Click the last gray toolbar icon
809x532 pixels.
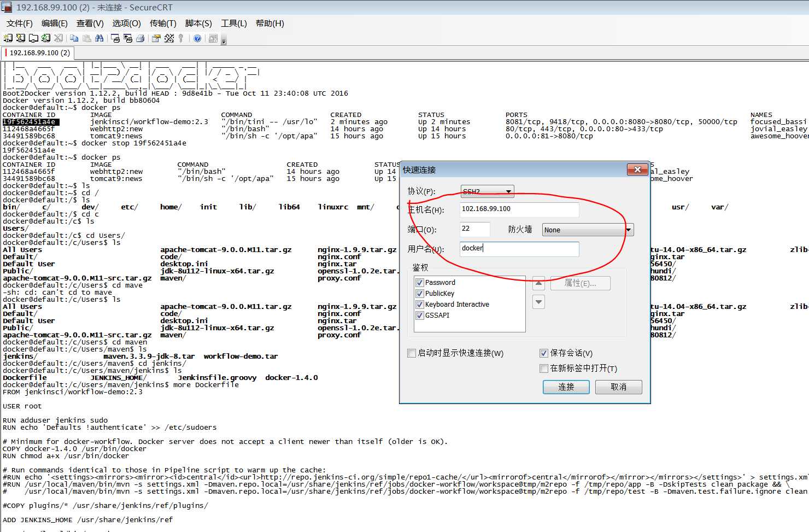tap(213, 38)
